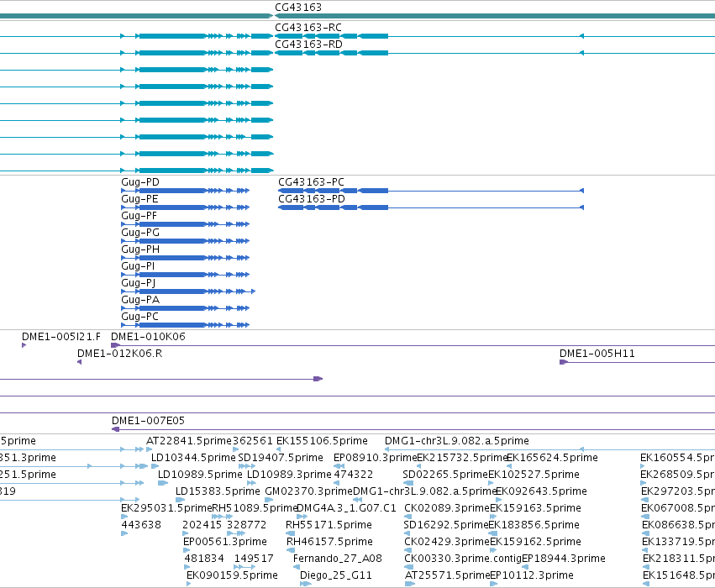Click the DME1-007E05 clone label
715x588 pixels.
(x=148, y=420)
